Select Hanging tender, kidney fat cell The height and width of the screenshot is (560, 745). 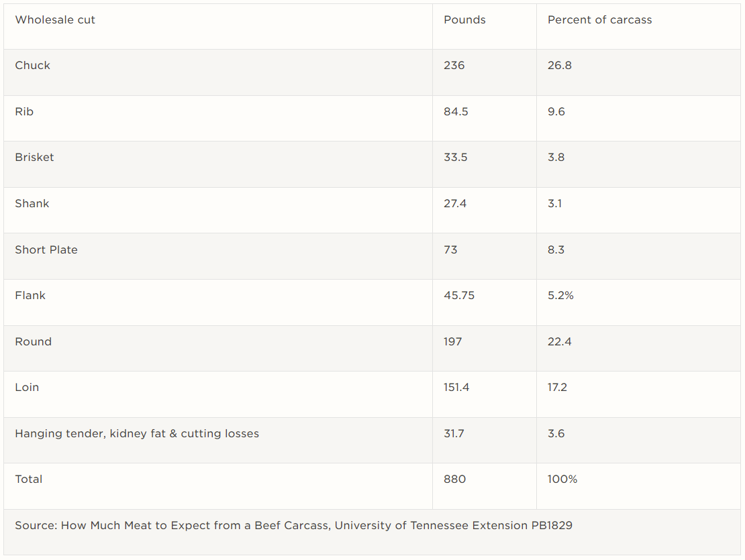pyautogui.click(x=137, y=434)
